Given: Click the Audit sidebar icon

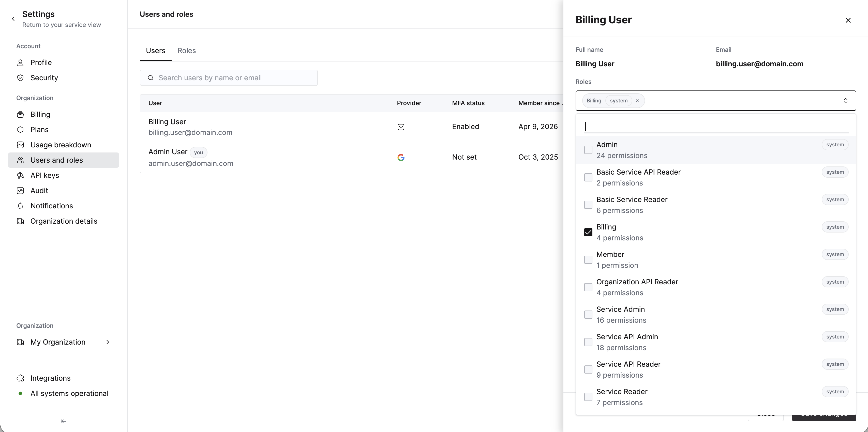Looking at the screenshot, I should coord(20,191).
